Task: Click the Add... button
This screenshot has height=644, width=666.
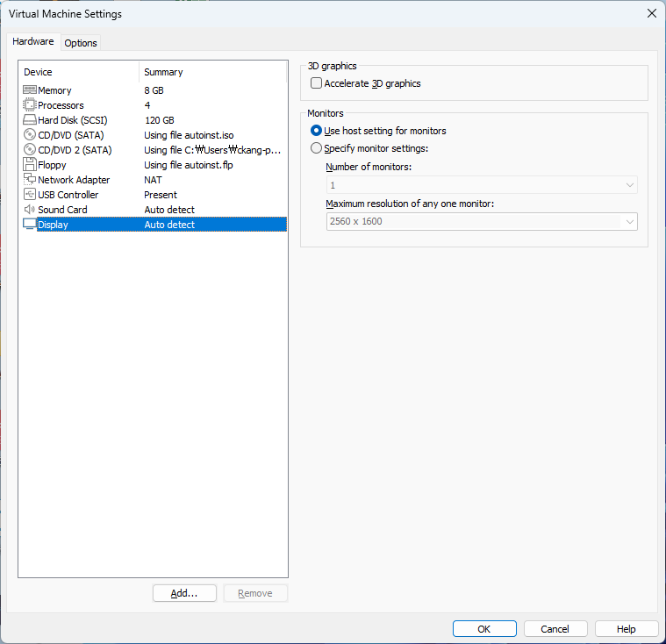Action: (x=184, y=593)
